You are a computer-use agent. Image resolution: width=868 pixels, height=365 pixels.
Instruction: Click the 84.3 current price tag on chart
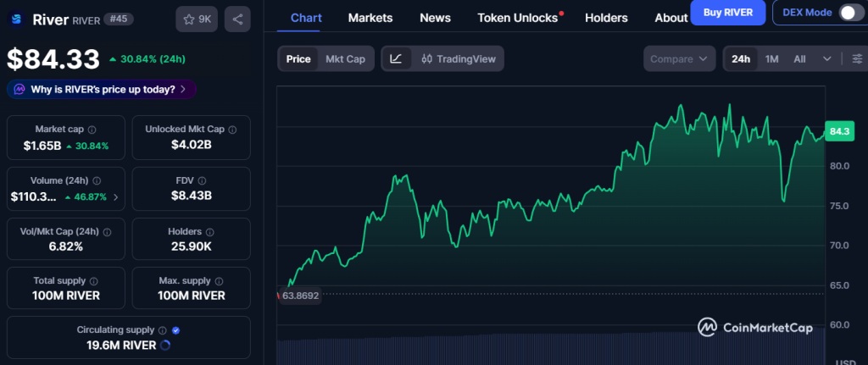point(839,131)
